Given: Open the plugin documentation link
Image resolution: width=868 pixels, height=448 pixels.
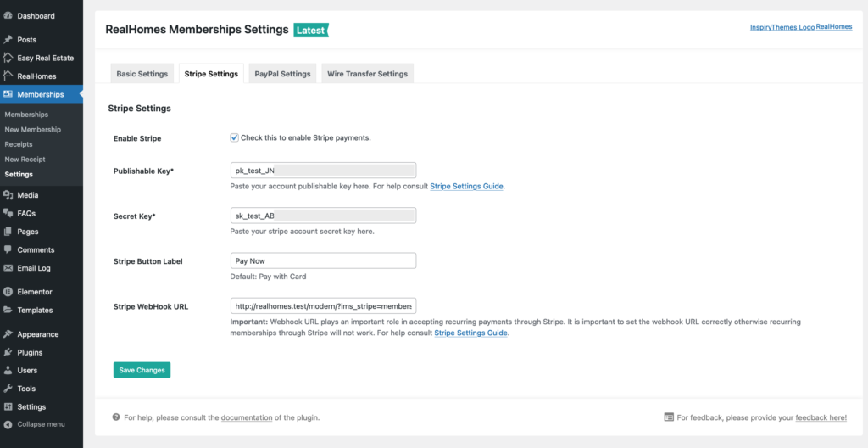Looking at the screenshot, I should click(247, 417).
